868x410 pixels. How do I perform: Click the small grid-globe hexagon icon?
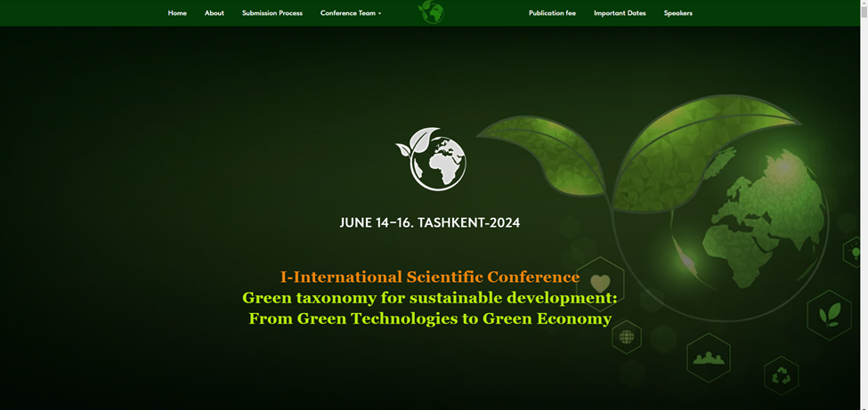[627, 337]
